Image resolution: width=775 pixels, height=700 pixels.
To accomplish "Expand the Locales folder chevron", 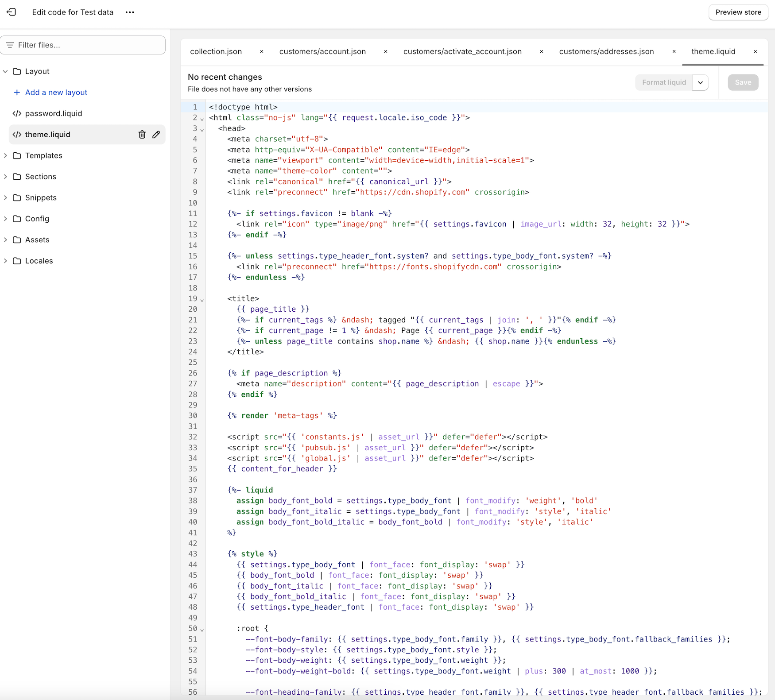I will tap(5, 261).
